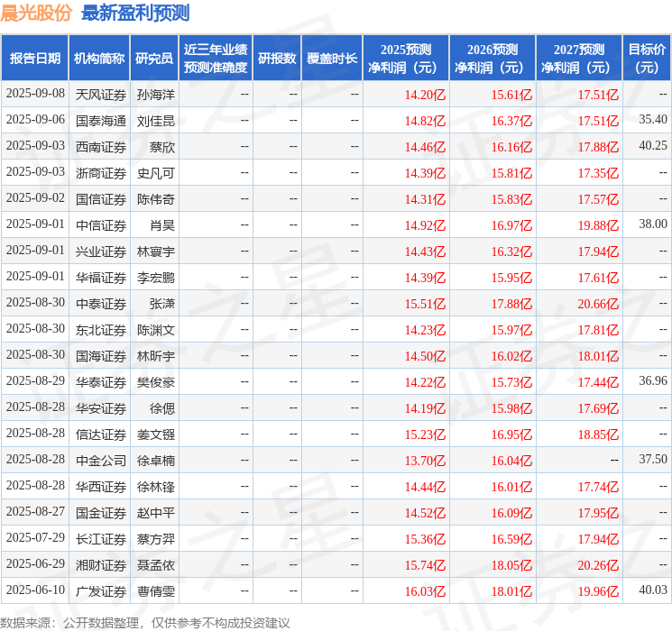Click analyst name 刘佳昆
This screenshot has height=631, width=672.
[156, 121]
